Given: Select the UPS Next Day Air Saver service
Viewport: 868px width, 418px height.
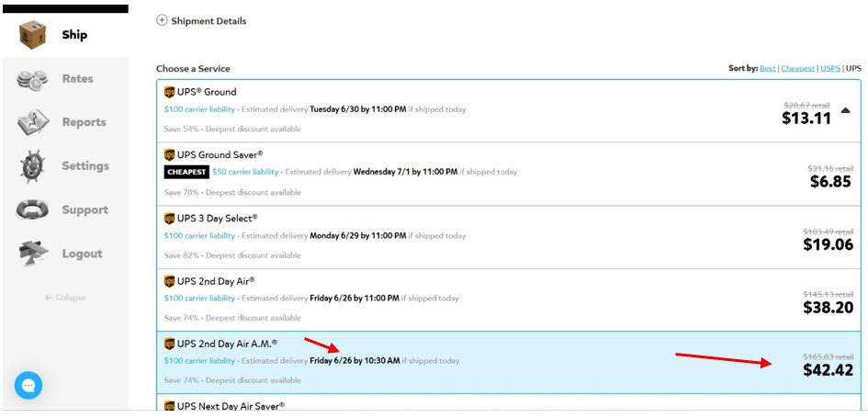Looking at the screenshot, I should pos(508,403).
